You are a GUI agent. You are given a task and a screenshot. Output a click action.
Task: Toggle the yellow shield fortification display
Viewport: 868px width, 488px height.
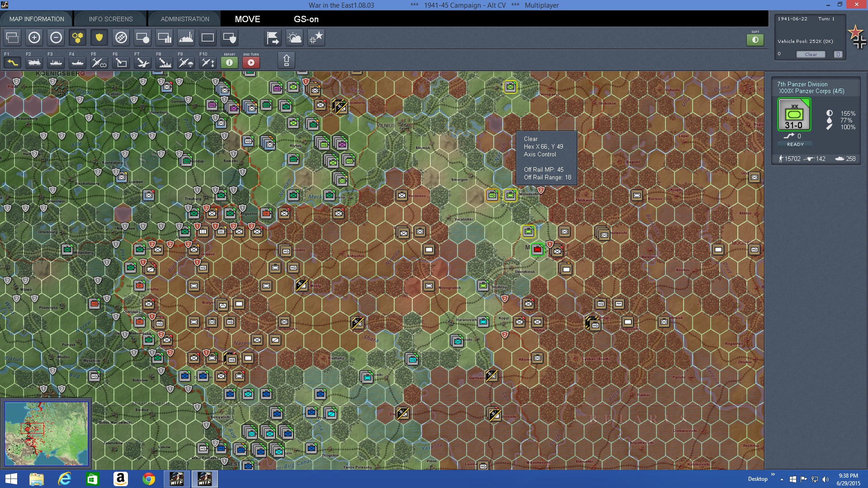tap(99, 38)
